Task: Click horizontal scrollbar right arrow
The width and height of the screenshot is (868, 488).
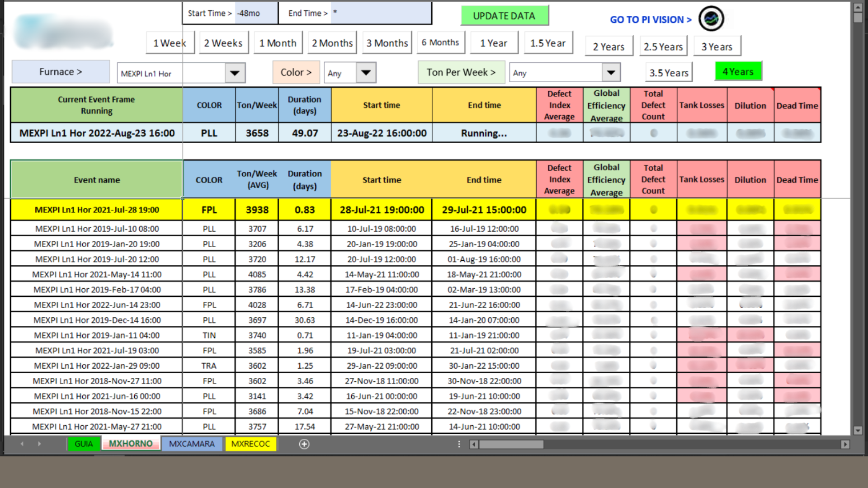Action: tap(845, 444)
